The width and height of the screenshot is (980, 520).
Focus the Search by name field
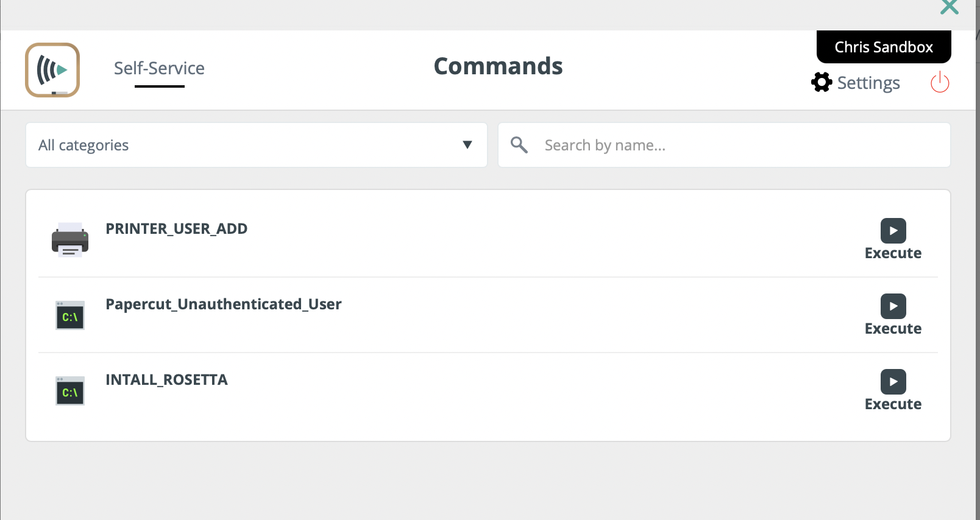(x=725, y=145)
